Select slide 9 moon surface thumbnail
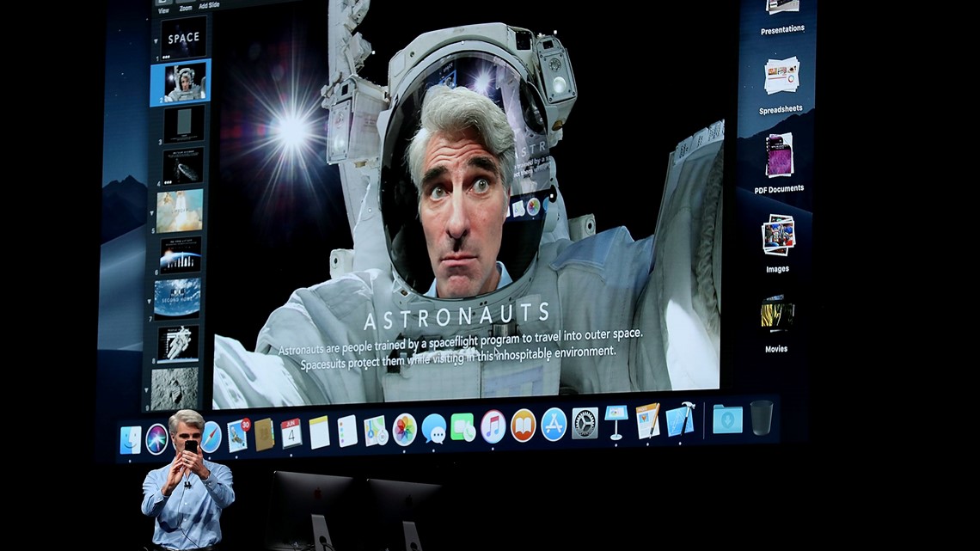Image resolution: width=980 pixels, height=551 pixels. [x=175, y=389]
